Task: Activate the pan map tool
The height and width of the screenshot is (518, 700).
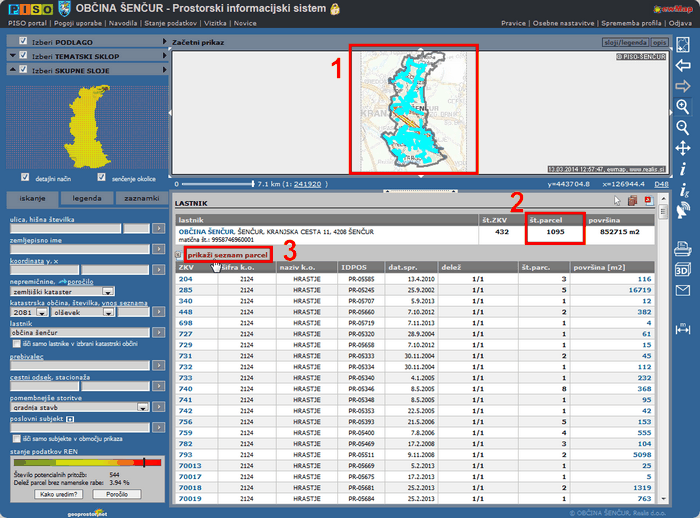Action: (683, 148)
